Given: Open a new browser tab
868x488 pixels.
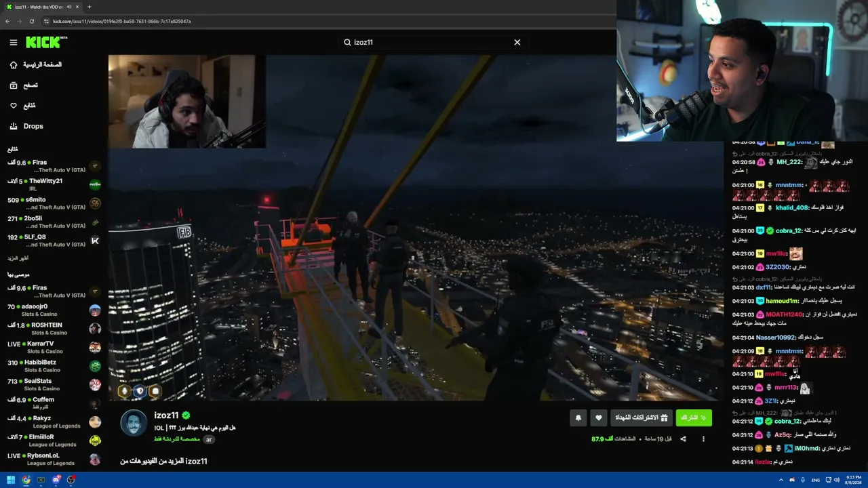Looking at the screenshot, I should (x=89, y=7).
